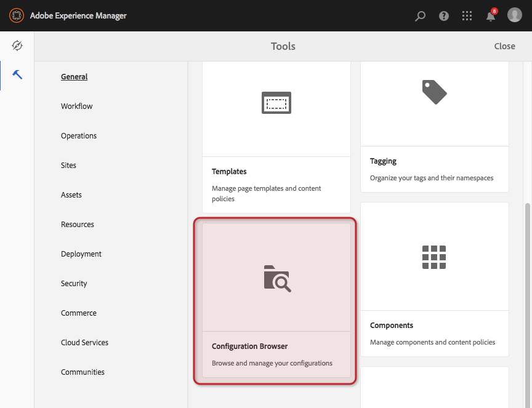The height and width of the screenshot is (408, 532).
Task: Select the Operations category
Action: [79, 135]
